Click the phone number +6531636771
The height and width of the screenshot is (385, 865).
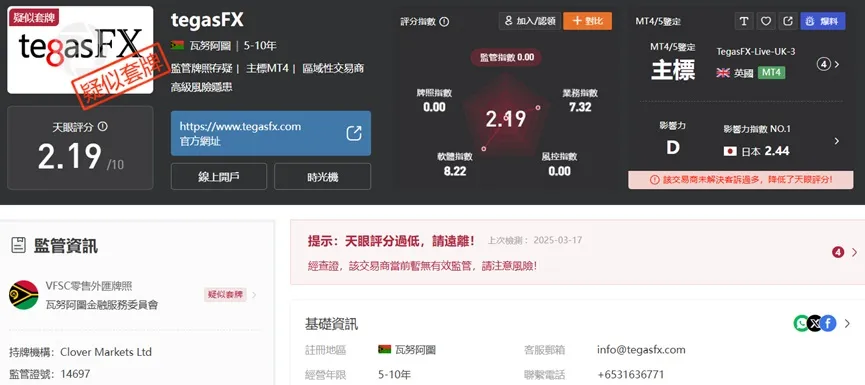631,375
